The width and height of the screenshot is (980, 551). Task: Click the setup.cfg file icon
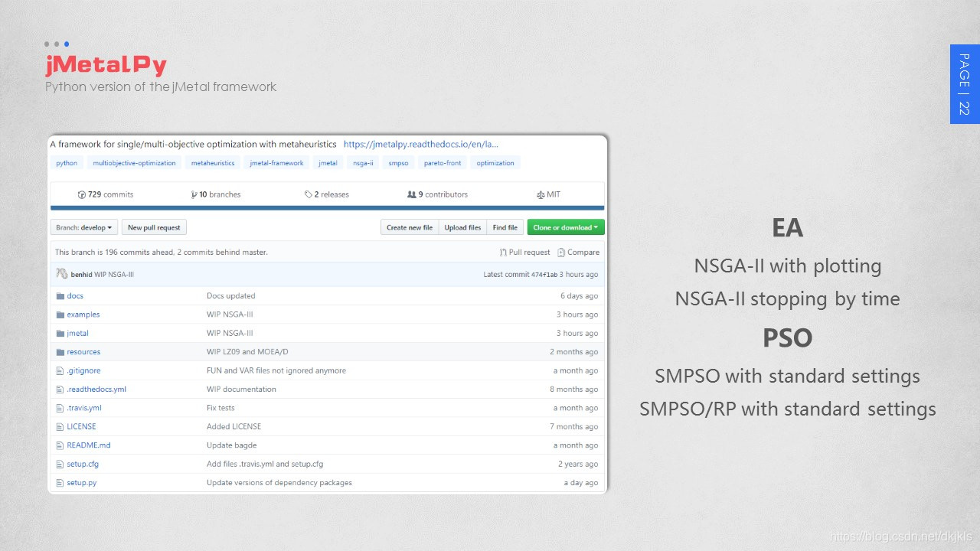(x=60, y=464)
